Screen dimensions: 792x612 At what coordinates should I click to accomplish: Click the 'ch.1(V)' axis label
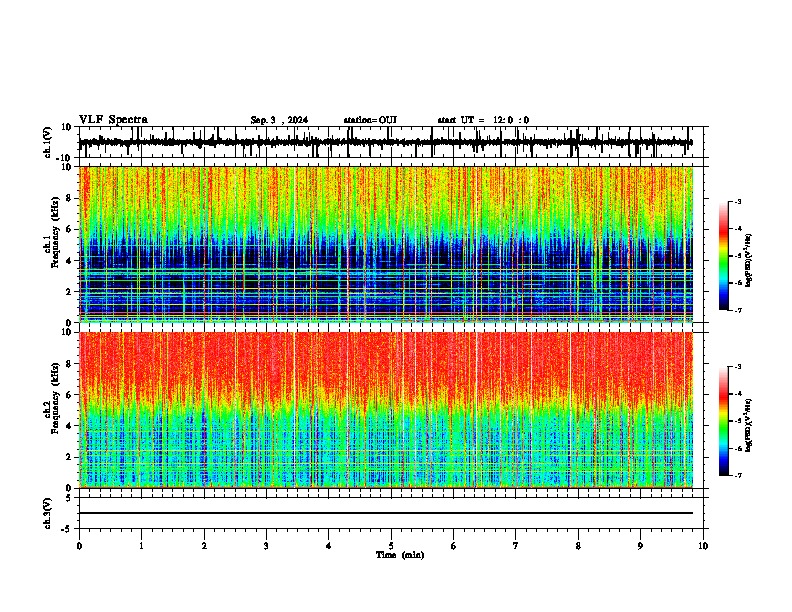point(48,142)
